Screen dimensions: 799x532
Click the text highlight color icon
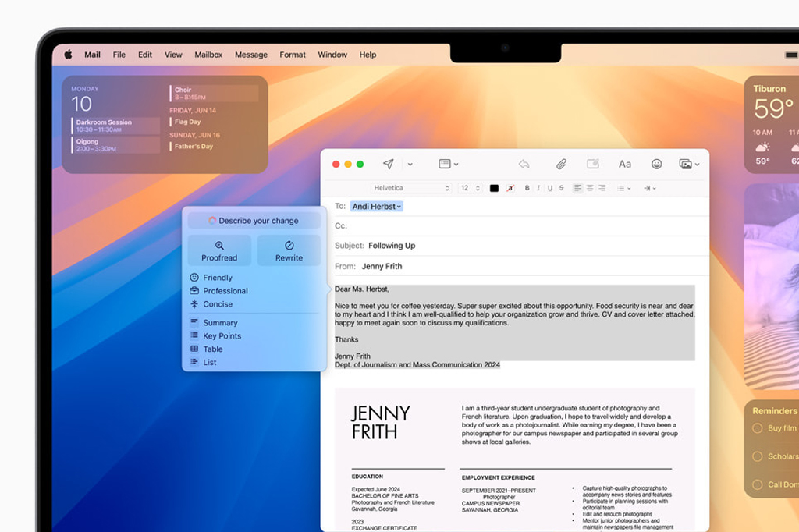pyautogui.click(x=510, y=188)
